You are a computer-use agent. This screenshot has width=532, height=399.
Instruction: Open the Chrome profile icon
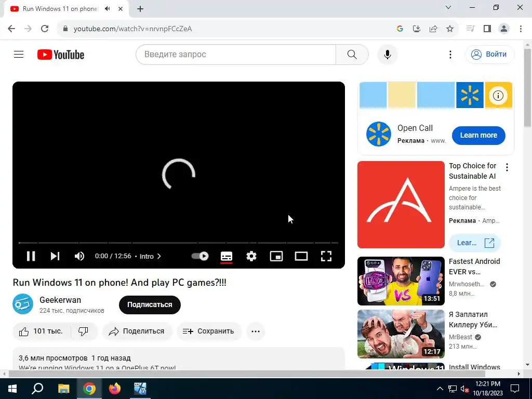[504, 29]
